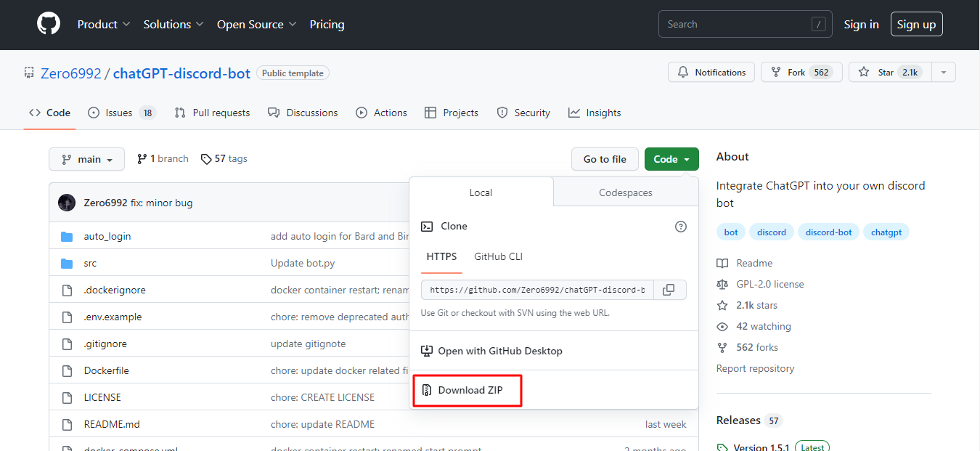The height and width of the screenshot is (451, 980).
Task: Copy the HTTPS clone URL
Action: 669,290
